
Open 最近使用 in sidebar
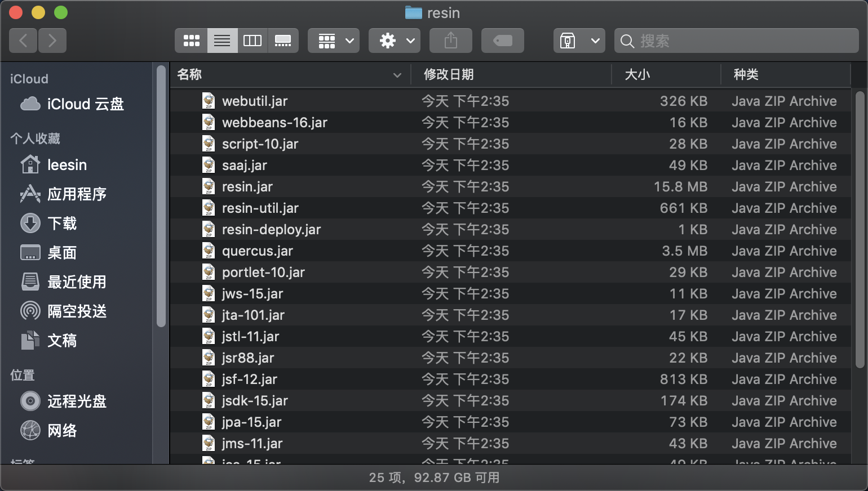pyautogui.click(x=63, y=282)
